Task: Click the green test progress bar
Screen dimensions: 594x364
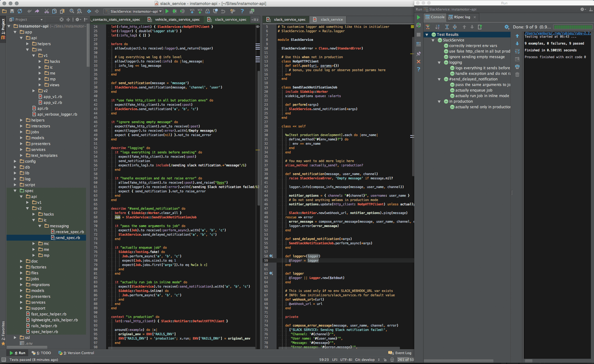Action: coord(573,27)
